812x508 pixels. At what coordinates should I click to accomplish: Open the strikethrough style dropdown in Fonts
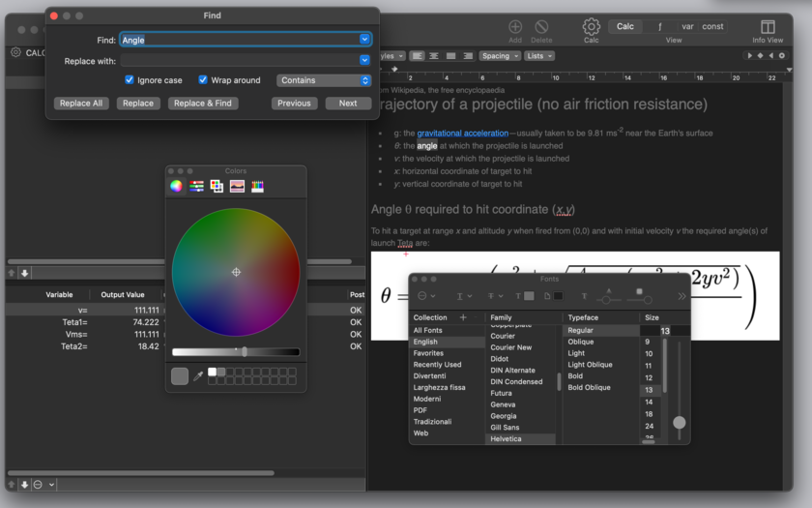click(495, 296)
